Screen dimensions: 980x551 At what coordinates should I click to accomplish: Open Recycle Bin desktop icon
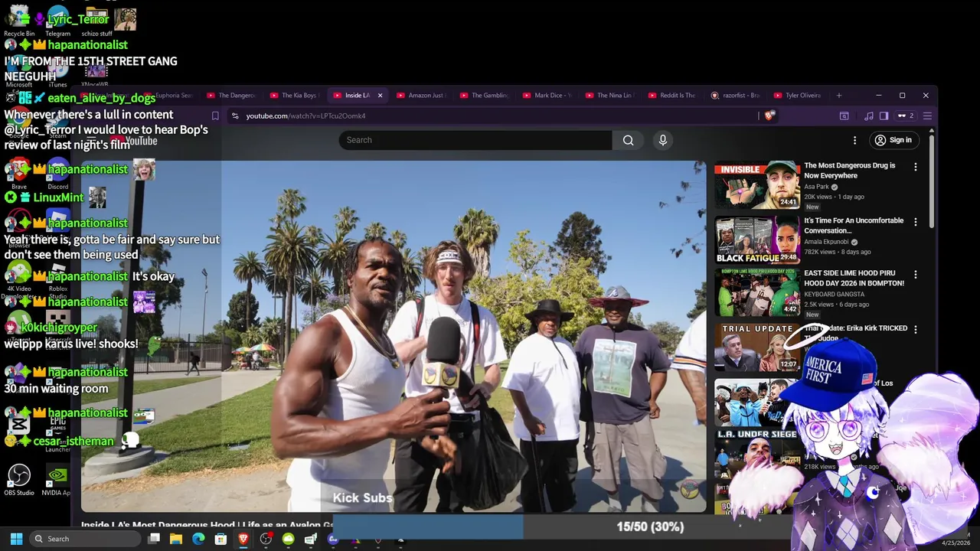point(19,21)
